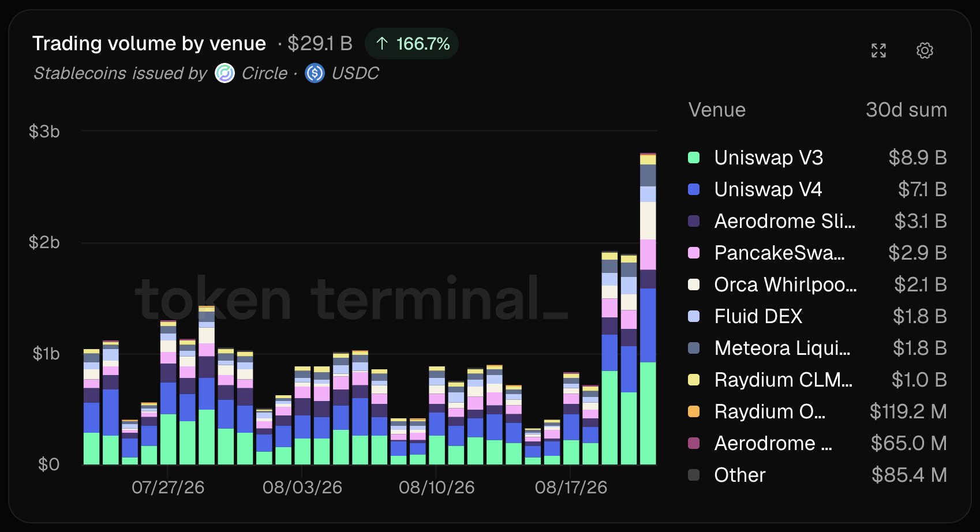The height and width of the screenshot is (532, 980).
Task: Select the Aerodrome Sli... venue label
Action: tap(785, 221)
